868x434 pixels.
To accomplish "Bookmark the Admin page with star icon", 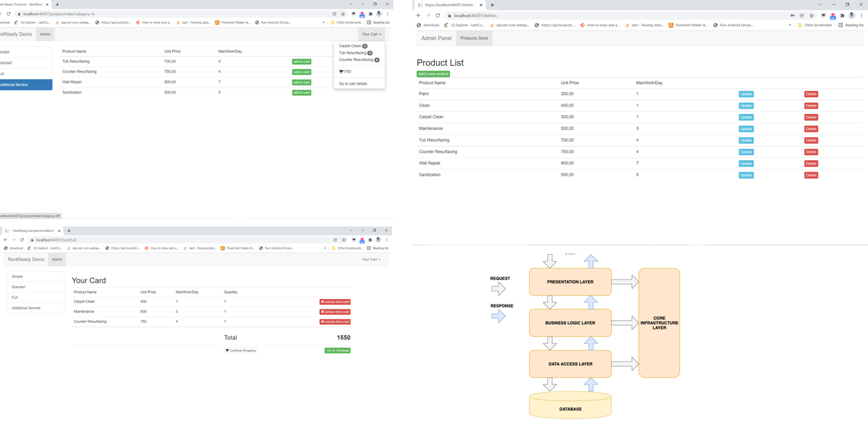I will pos(811,16).
